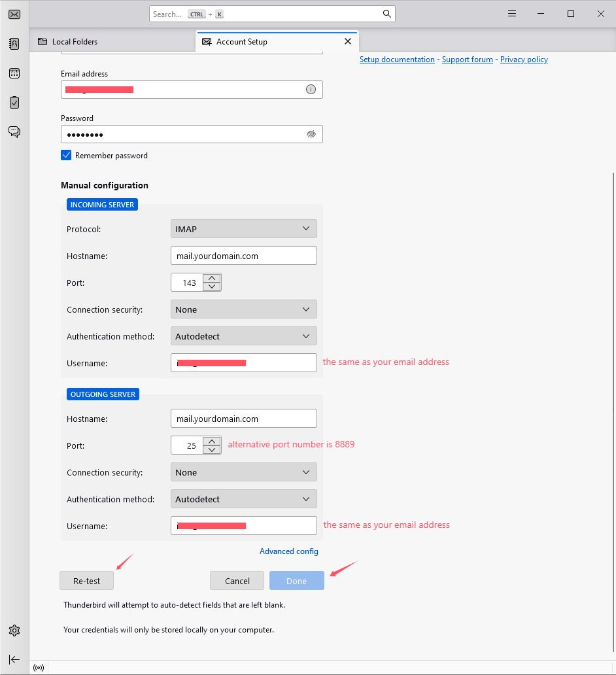Click the info icon beside the email field
This screenshot has width=616, height=675.
pyautogui.click(x=311, y=89)
